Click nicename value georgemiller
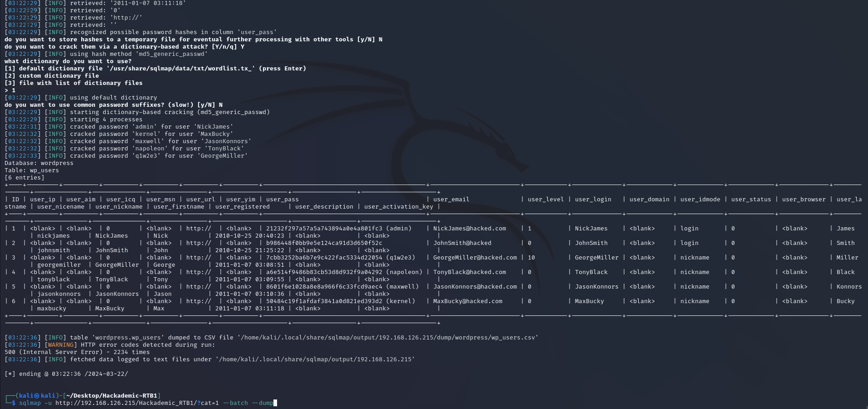 (x=59, y=265)
